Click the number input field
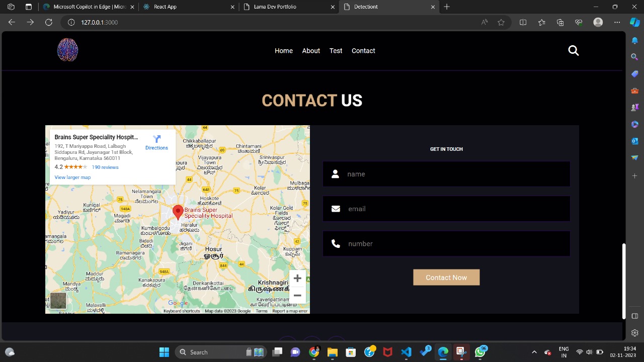Image resolution: width=644 pixels, height=362 pixels. (x=446, y=244)
